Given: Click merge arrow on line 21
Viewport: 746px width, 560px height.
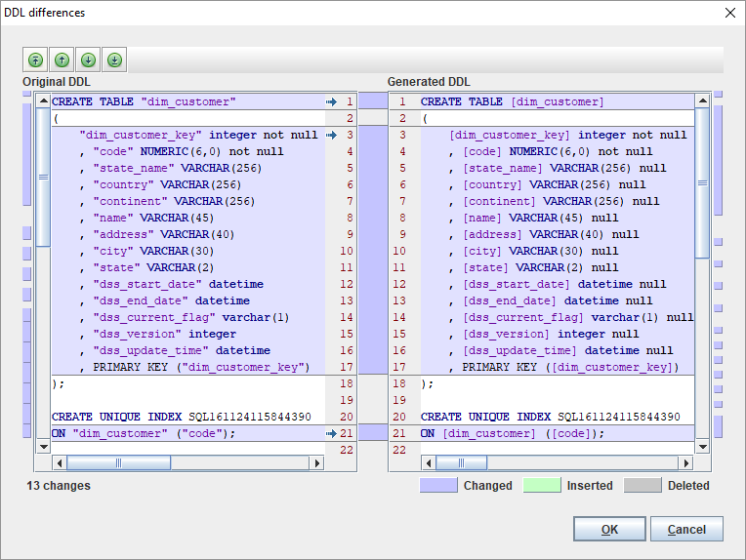Looking at the screenshot, I should tap(331, 433).
